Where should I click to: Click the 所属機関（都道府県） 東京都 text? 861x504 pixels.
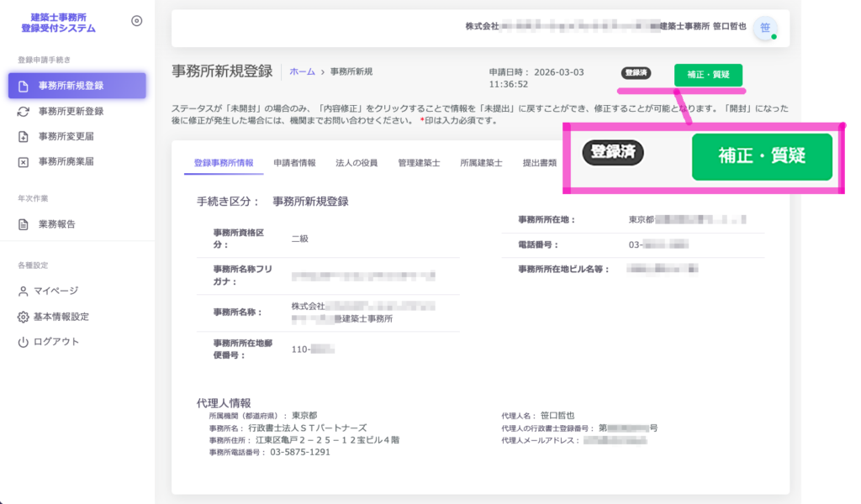pyautogui.click(x=262, y=416)
